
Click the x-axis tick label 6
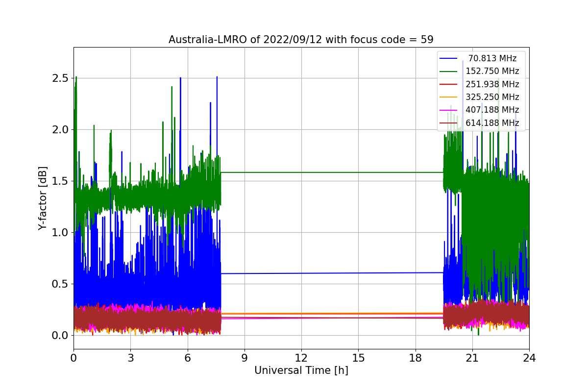pos(187,358)
